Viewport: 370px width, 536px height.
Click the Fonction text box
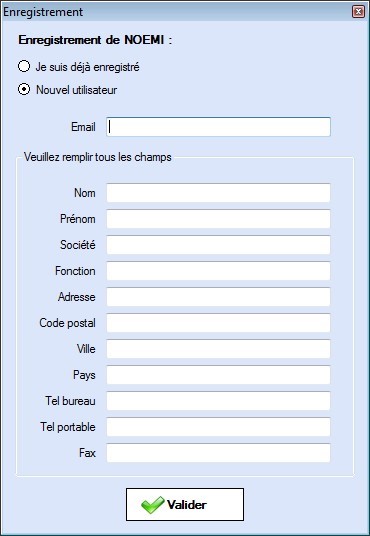(218, 271)
